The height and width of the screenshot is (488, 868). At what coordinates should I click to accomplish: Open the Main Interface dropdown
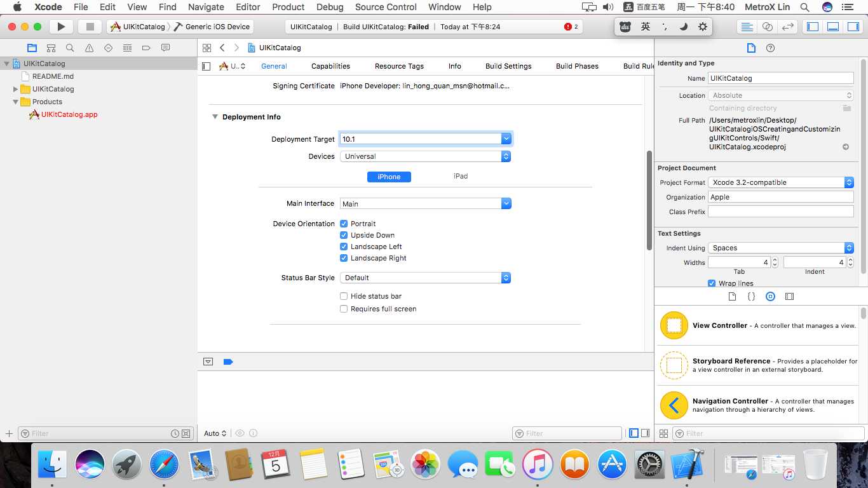click(506, 203)
